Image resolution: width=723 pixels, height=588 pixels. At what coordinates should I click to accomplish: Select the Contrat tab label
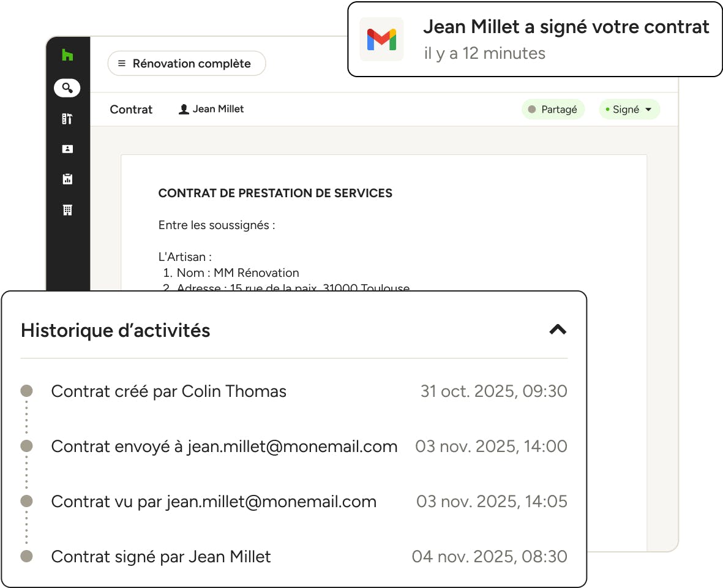(131, 110)
